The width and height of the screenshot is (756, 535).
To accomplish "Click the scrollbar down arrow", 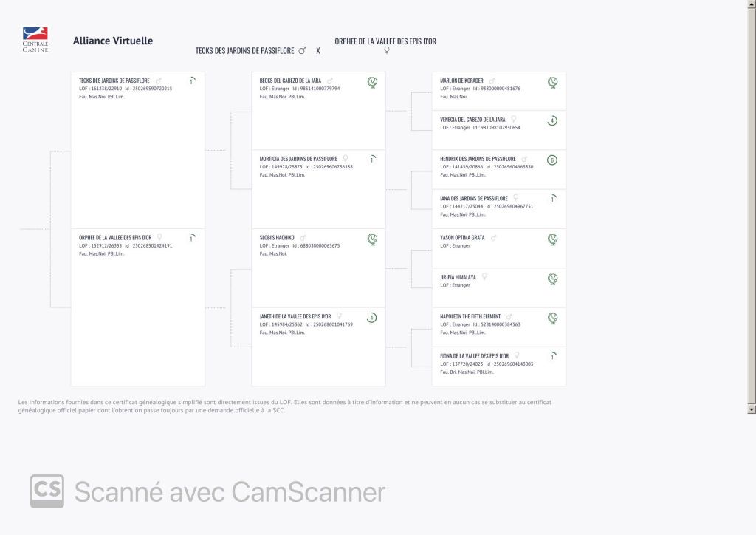I will pyautogui.click(x=752, y=409).
